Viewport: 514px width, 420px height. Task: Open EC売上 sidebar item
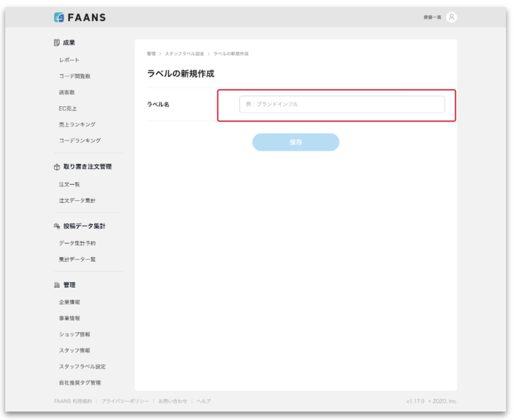click(x=68, y=109)
